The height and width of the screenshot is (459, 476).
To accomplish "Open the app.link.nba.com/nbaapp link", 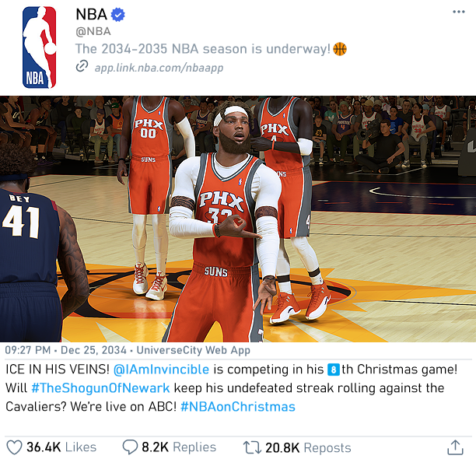I will (159, 68).
